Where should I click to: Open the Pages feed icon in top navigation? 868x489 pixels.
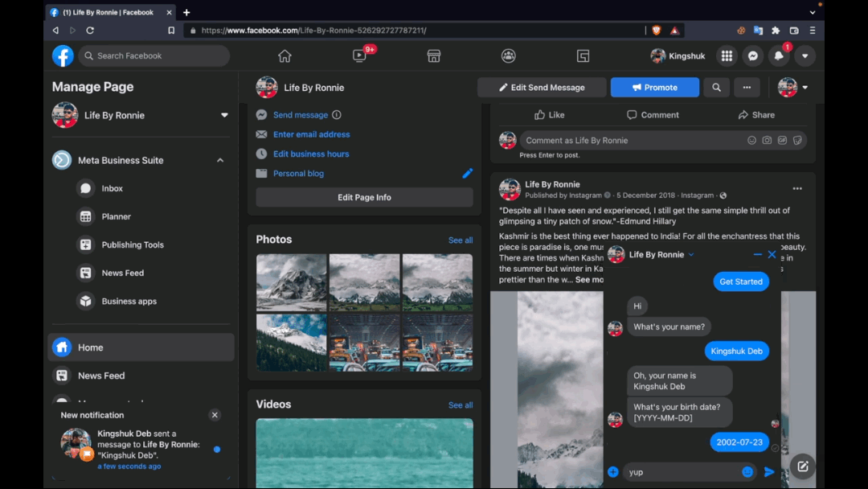click(583, 56)
